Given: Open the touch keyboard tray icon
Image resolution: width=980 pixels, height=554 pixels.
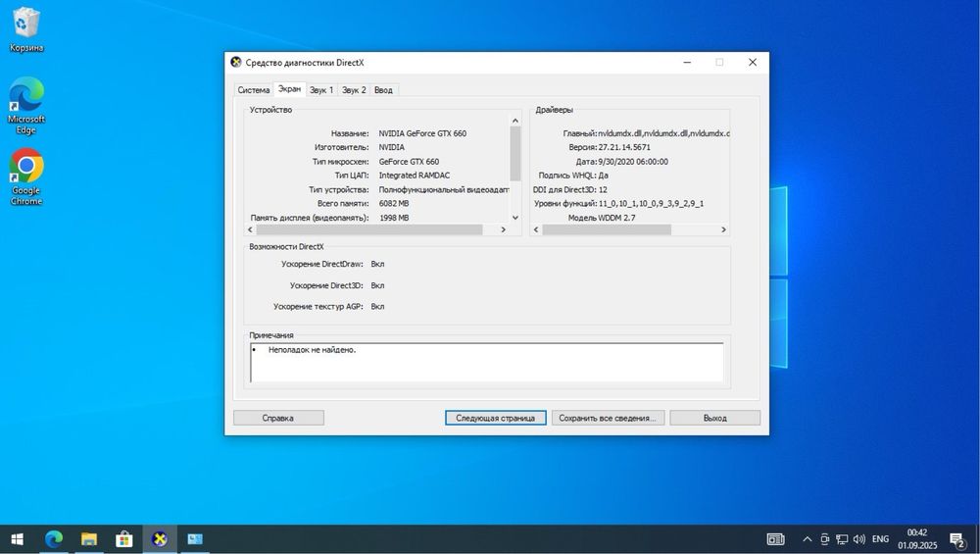Looking at the screenshot, I should pyautogui.click(x=775, y=539).
